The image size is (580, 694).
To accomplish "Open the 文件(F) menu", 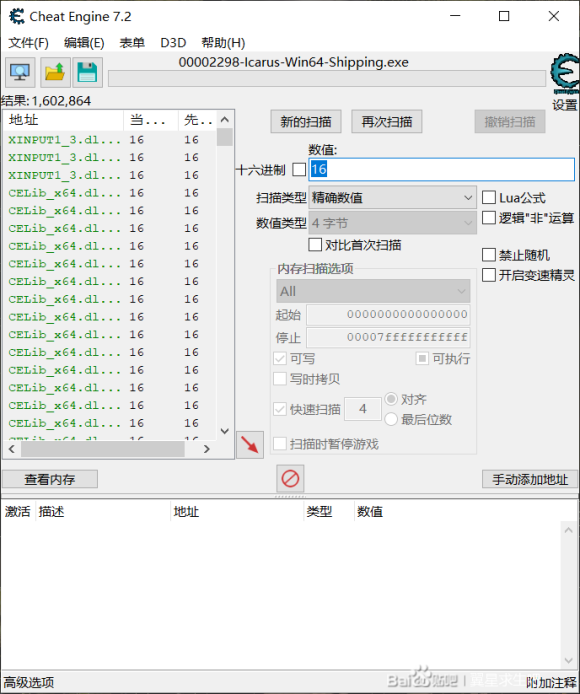I will click(28, 43).
